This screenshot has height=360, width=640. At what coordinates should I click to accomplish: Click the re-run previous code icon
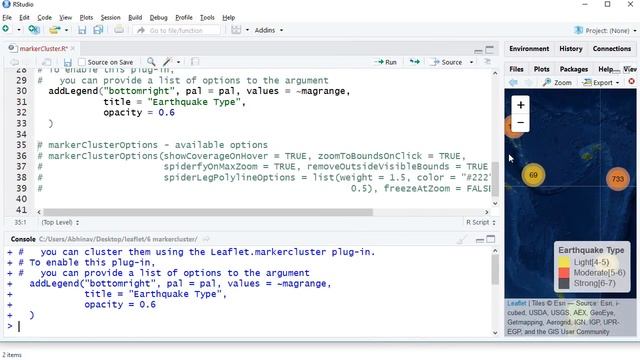coord(414,62)
